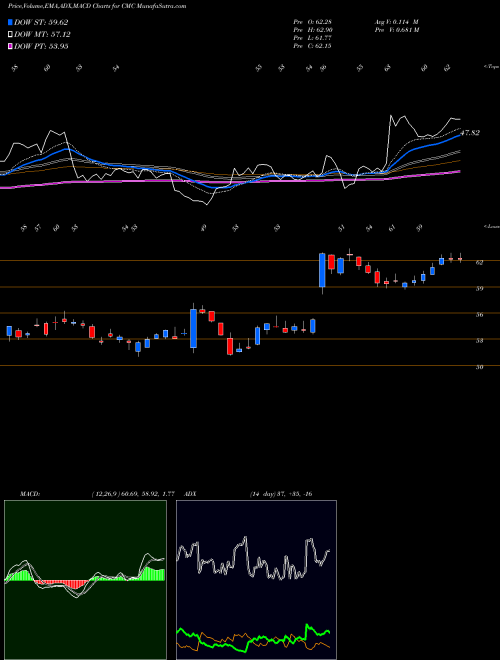500x660 pixels.
Task: Click the 'Pre H: 62.90' value
Action: (313, 30)
